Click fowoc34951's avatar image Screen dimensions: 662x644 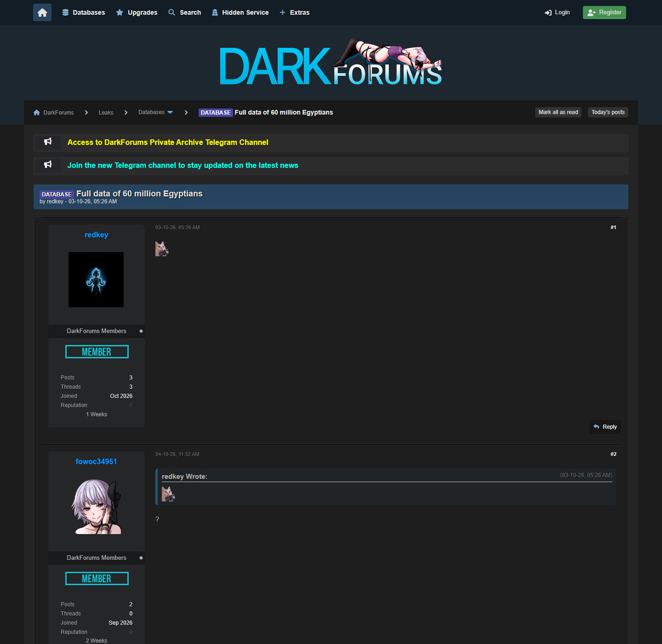96,506
